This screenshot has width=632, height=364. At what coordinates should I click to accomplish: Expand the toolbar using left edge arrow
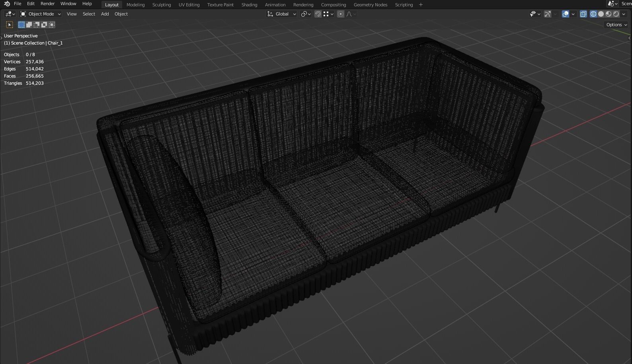coord(1,38)
